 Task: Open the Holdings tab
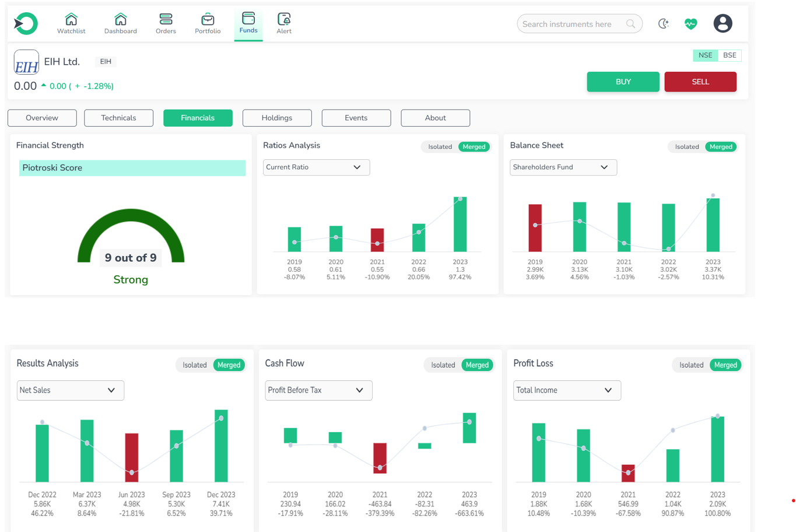pyautogui.click(x=277, y=118)
